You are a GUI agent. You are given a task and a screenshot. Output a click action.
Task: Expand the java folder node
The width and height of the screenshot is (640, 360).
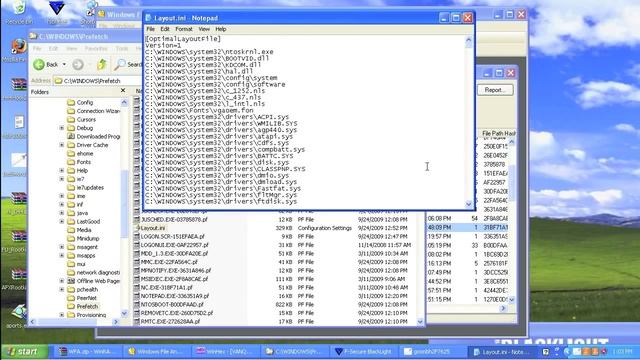[x=62, y=213]
